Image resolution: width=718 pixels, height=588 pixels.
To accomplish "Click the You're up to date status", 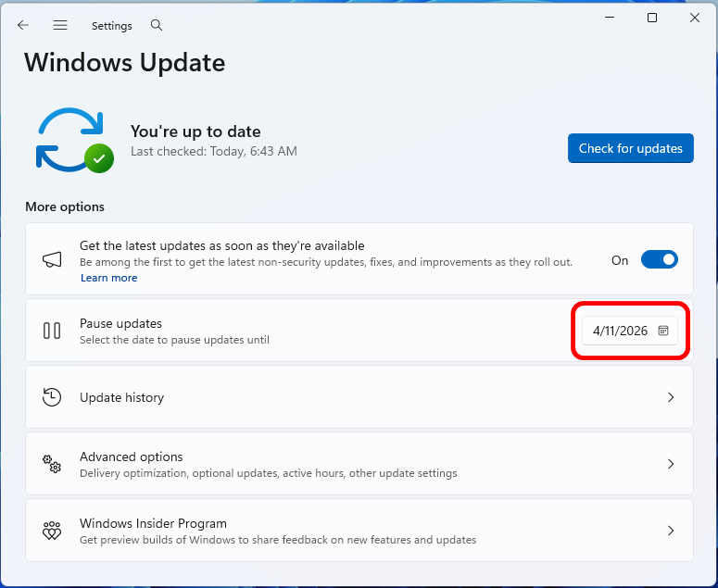I will (x=195, y=131).
